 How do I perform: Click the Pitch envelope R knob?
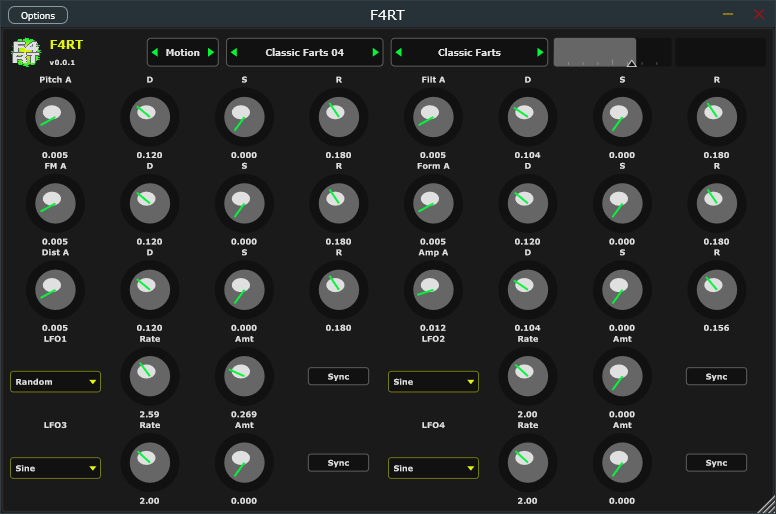click(339, 117)
